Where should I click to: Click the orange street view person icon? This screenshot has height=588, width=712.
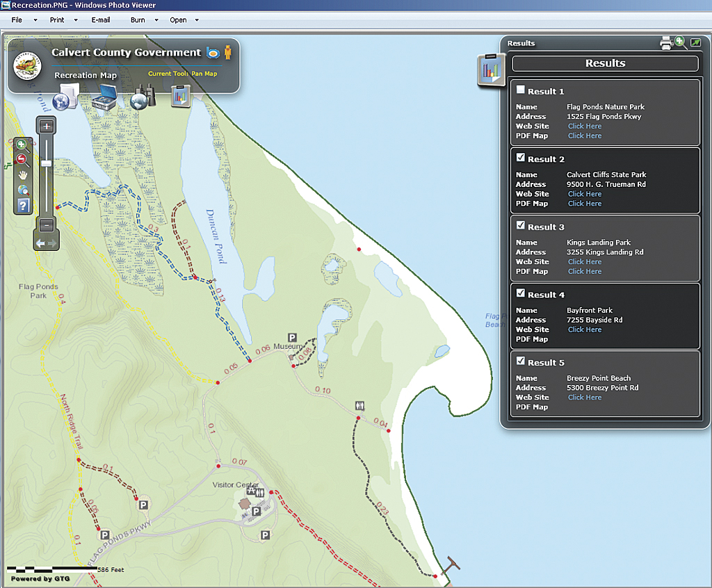pos(228,53)
